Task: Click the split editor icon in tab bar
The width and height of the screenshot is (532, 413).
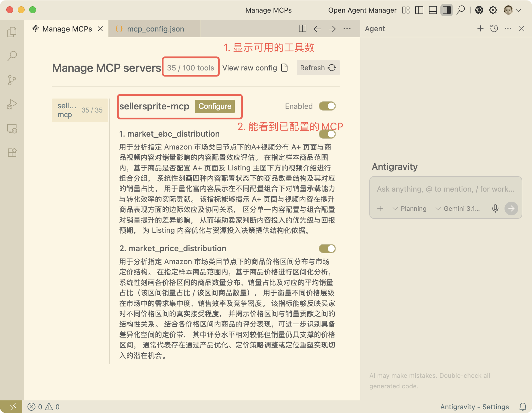Action: (302, 29)
